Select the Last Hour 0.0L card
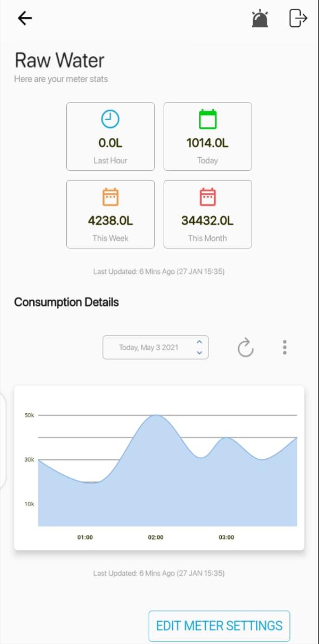319x644 pixels. (110, 137)
